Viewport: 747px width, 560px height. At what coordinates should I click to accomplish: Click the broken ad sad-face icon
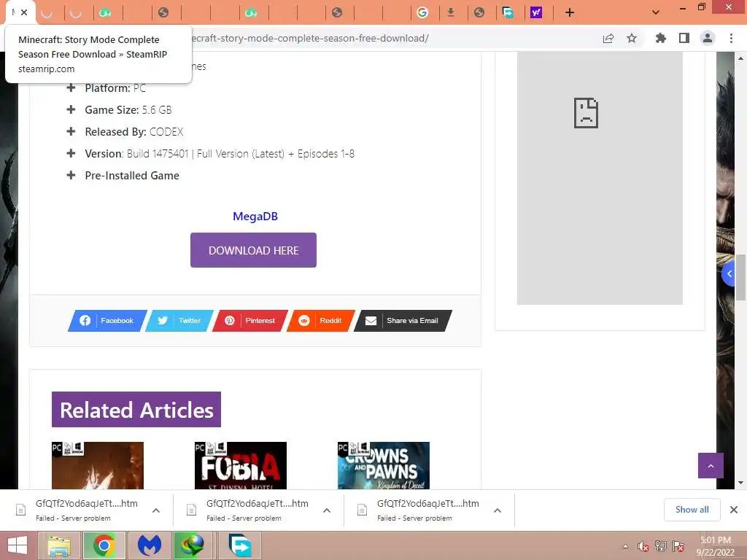586,113
